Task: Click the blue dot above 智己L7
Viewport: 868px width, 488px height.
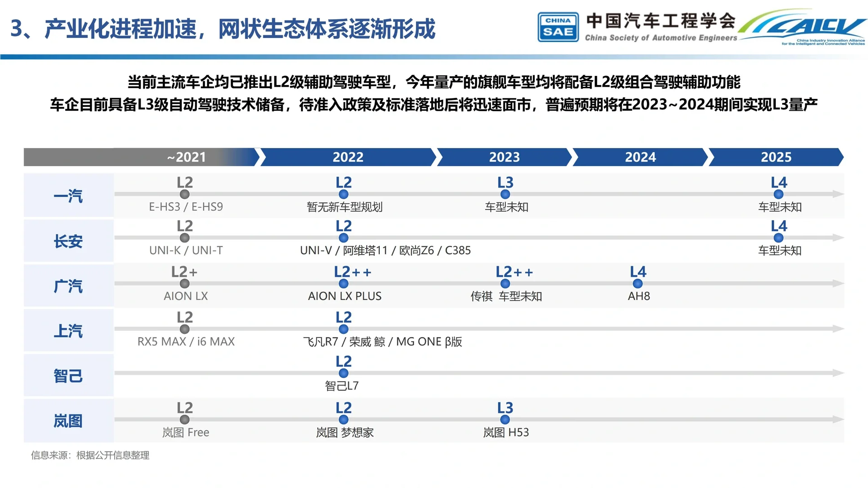Action: 344,373
